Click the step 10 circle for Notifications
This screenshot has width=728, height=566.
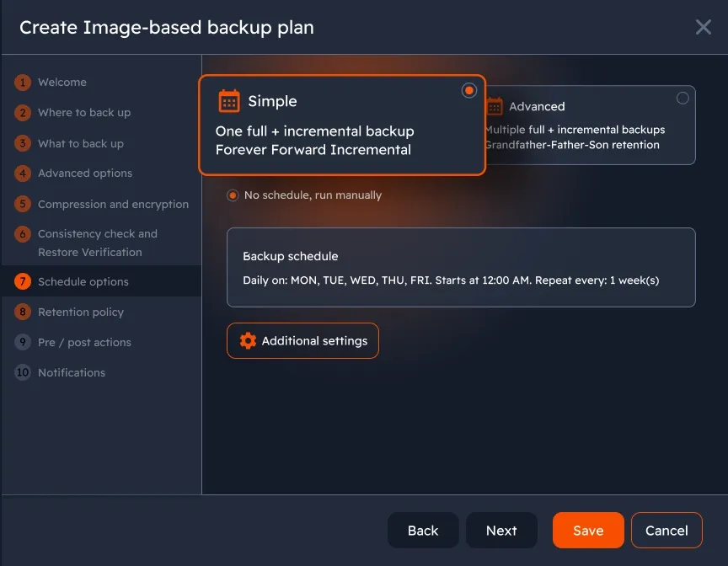click(22, 372)
